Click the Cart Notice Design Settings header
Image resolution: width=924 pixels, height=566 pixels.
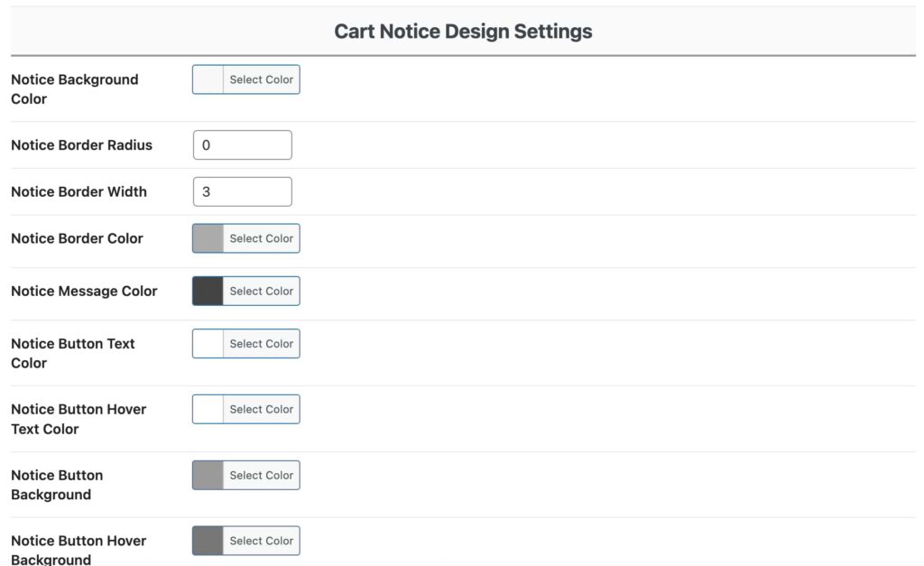(462, 30)
